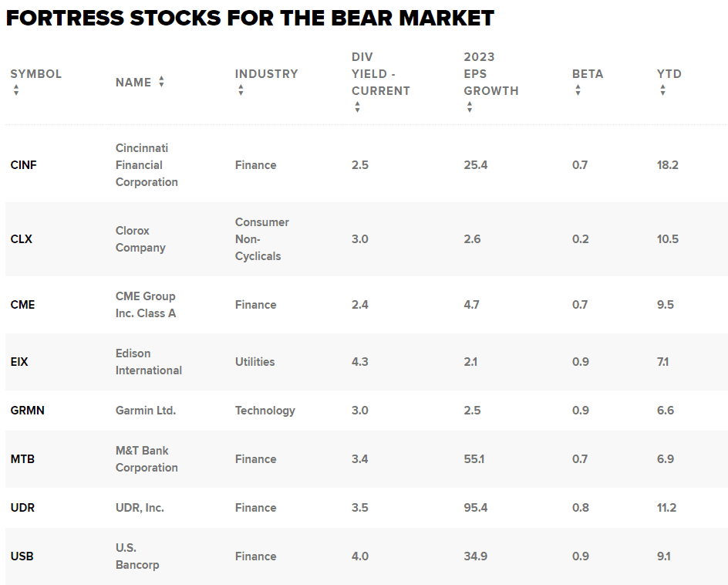Viewport: 728px width, 585px height.
Task: Sort by 2023 EPS Growth arrows
Action: coord(469,107)
